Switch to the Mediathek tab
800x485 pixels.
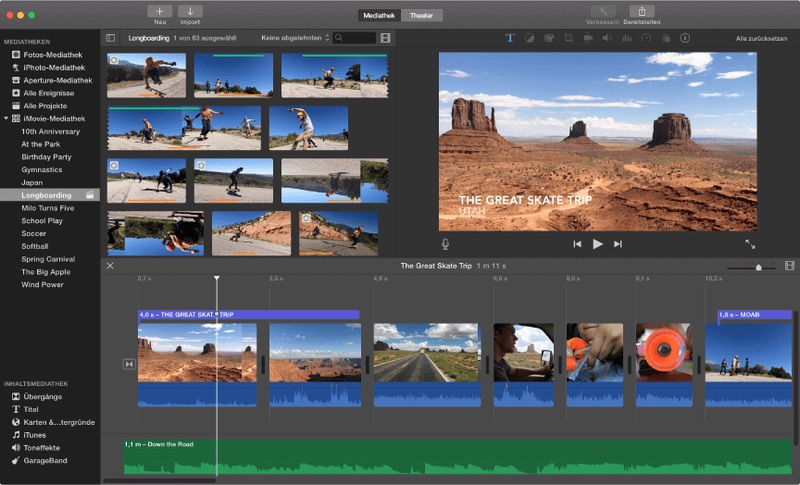click(379, 15)
